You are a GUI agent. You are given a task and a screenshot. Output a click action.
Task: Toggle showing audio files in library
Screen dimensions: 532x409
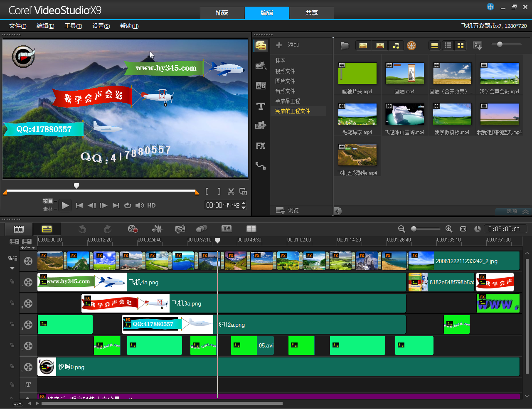[x=396, y=46]
